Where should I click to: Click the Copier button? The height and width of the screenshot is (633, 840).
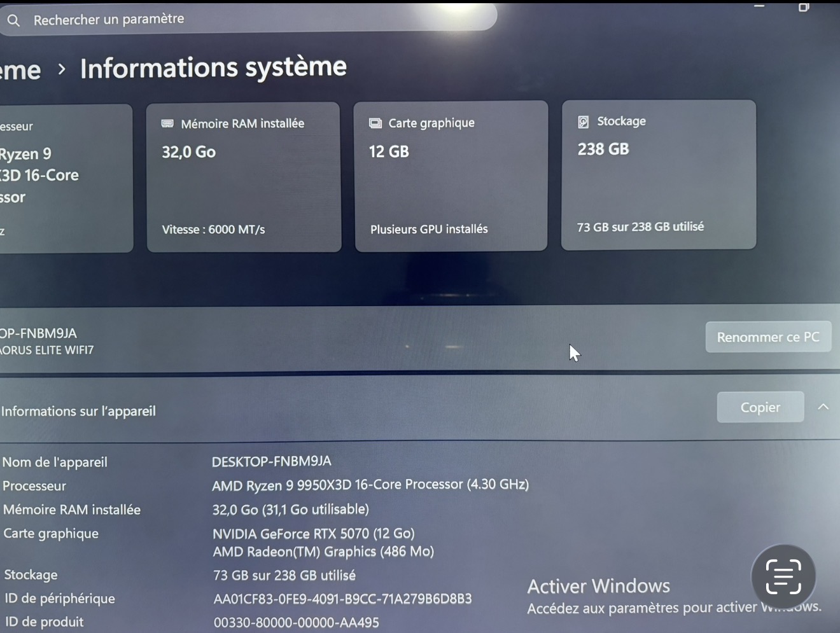[760, 407]
